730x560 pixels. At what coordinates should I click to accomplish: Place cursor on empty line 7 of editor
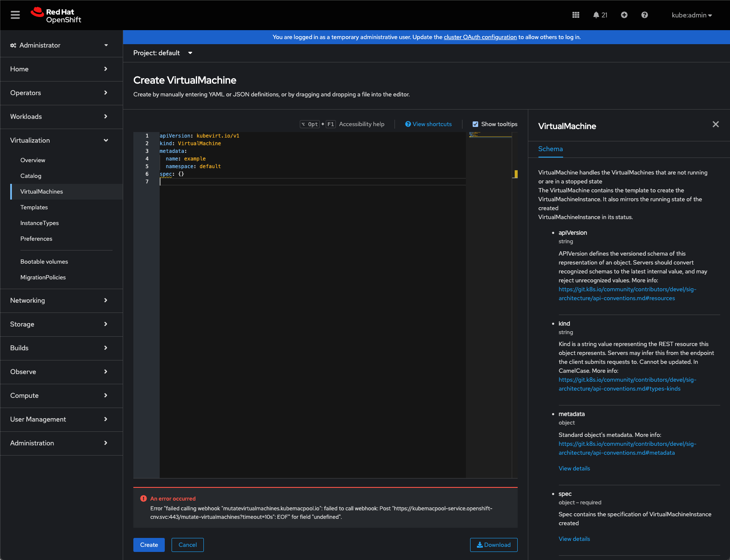tap(313, 182)
